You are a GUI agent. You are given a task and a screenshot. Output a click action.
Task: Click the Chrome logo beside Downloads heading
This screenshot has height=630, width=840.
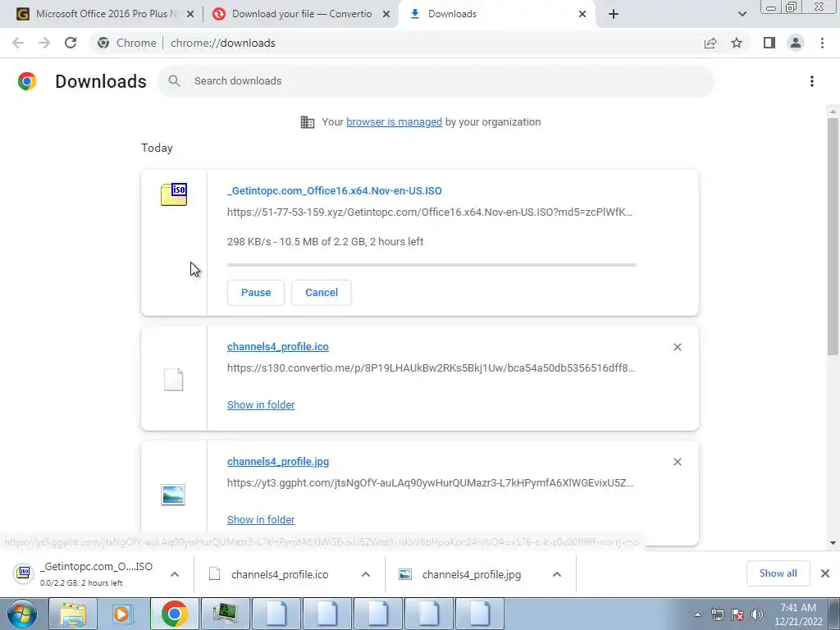coord(27,81)
